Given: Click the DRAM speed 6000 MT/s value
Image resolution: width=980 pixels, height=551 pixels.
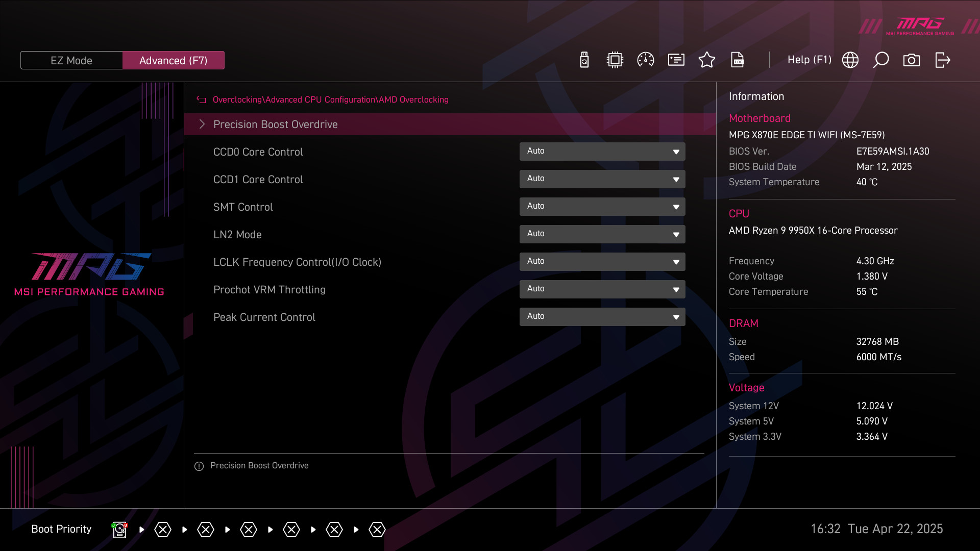Looking at the screenshot, I should [879, 357].
